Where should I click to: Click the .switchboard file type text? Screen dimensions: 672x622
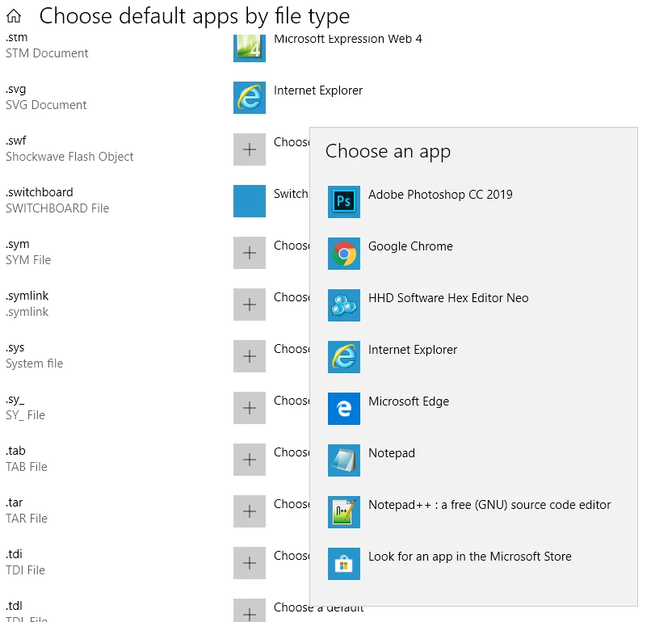click(40, 192)
